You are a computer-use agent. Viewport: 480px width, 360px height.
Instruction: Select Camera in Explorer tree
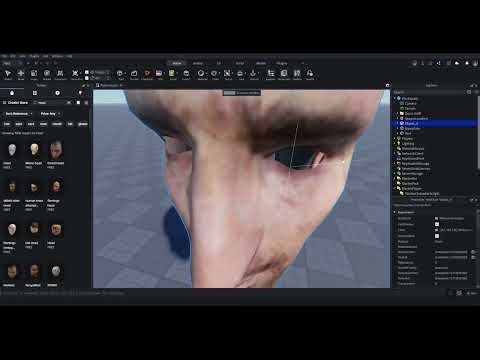[x=410, y=103]
